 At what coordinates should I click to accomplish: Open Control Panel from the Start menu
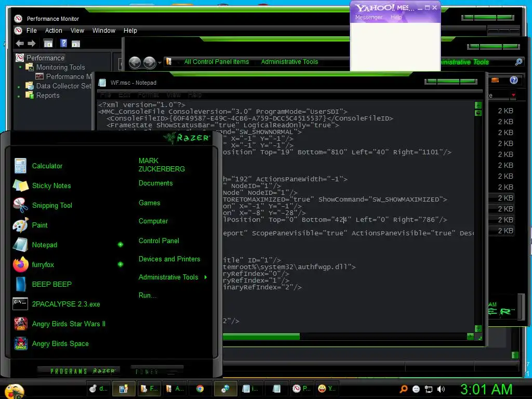click(159, 241)
